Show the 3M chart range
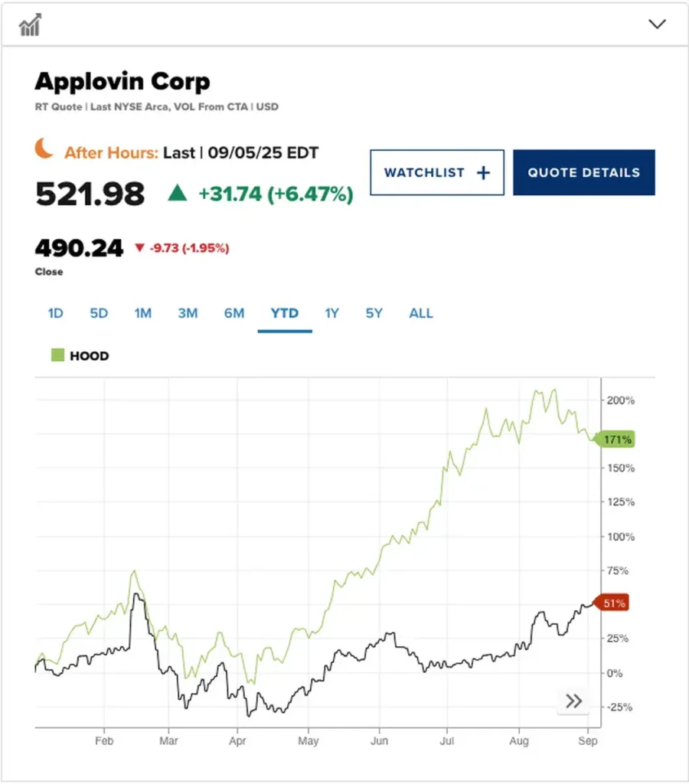 click(x=188, y=313)
